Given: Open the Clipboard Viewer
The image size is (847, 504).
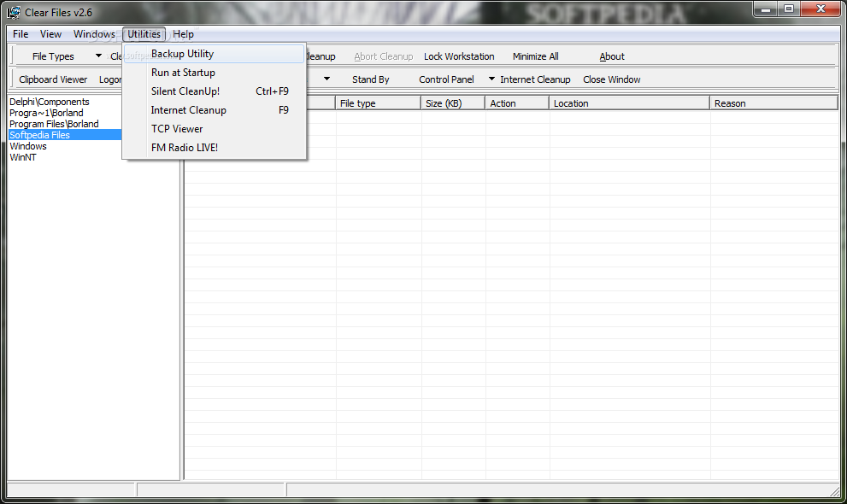Looking at the screenshot, I should click(x=53, y=79).
